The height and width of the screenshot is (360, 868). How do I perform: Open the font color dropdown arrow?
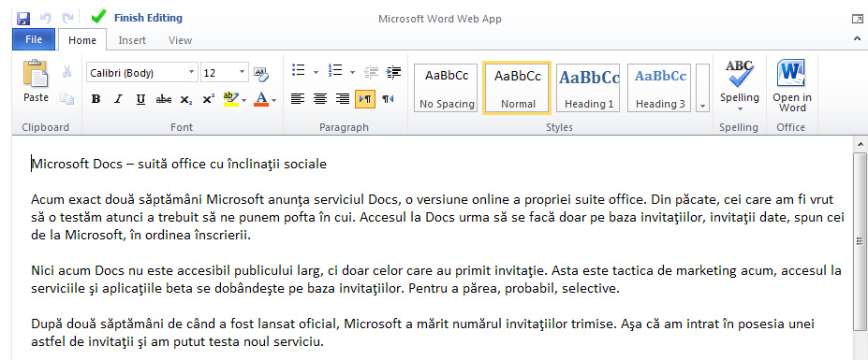click(x=274, y=100)
